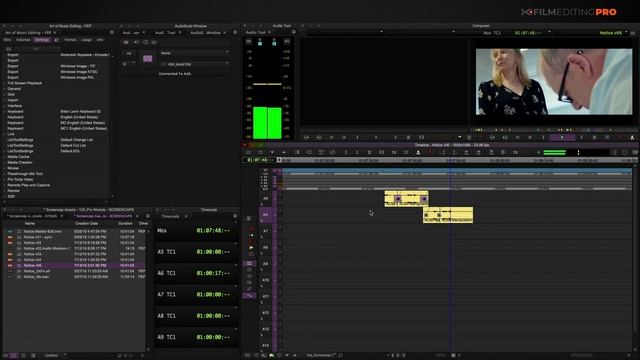Image resolution: width=640 pixels, height=360 pixels.
Task: Click Fast Forward under the source monitor
Action: 319,138
